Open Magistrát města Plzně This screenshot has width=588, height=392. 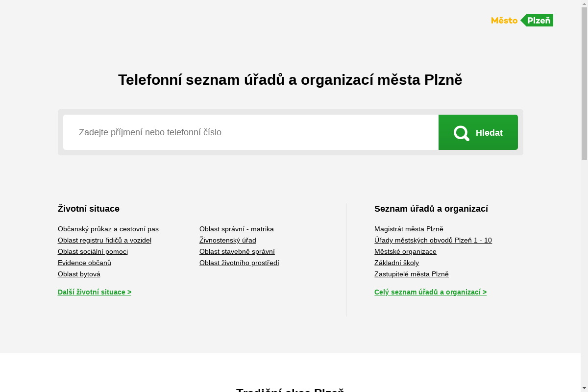pos(409,229)
